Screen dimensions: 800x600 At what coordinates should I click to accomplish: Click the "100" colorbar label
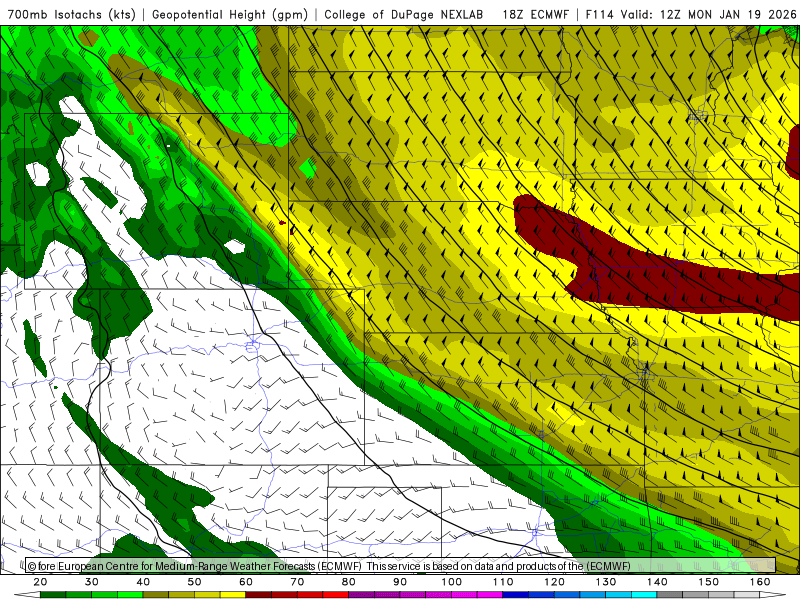coord(452,582)
